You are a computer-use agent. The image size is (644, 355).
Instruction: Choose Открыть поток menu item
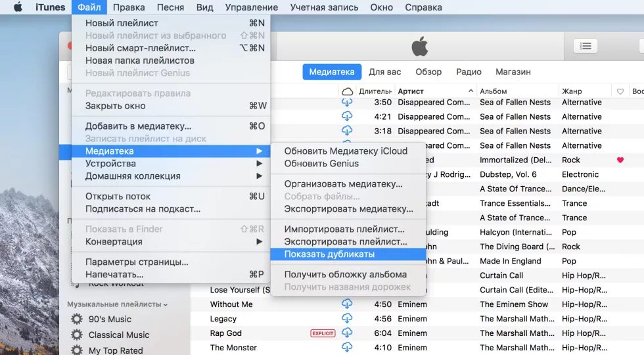click(x=171, y=196)
